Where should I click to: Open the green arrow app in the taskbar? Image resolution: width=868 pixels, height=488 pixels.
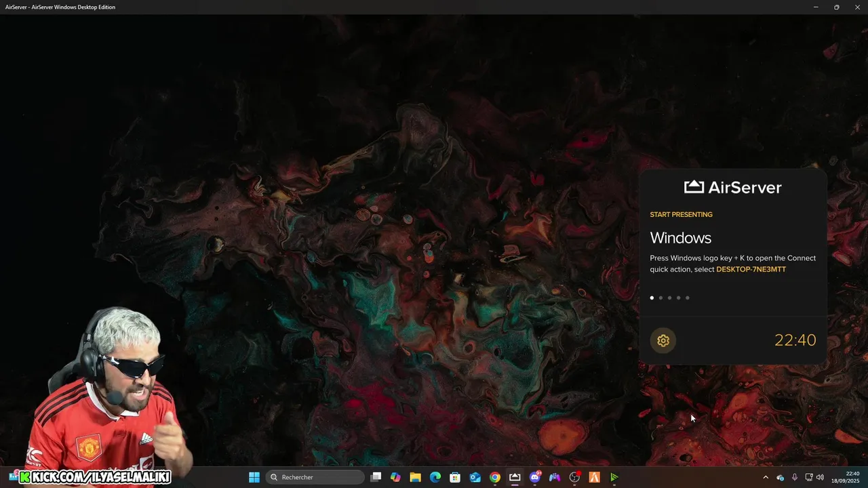click(x=614, y=477)
